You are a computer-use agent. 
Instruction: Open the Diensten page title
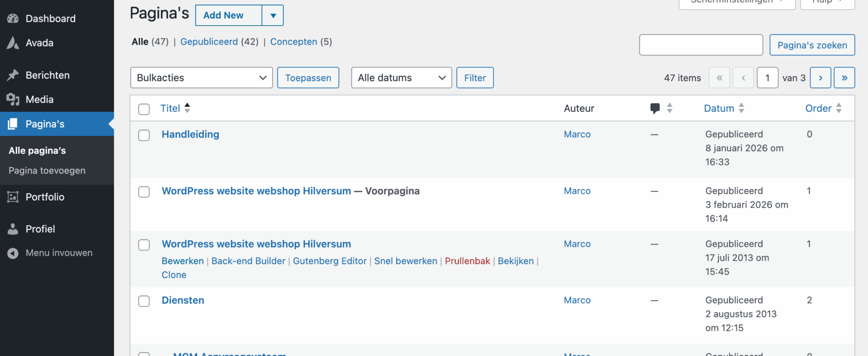[183, 300]
